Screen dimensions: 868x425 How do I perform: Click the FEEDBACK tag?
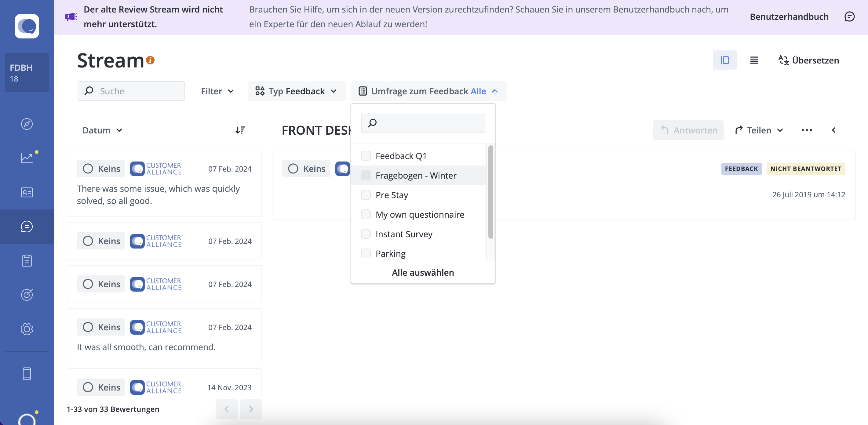point(741,169)
